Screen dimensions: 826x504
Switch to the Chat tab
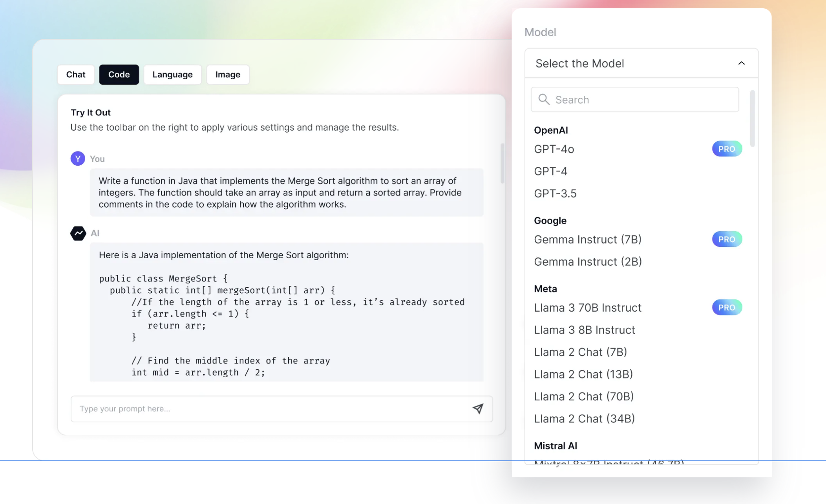click(x=76, y=75)
